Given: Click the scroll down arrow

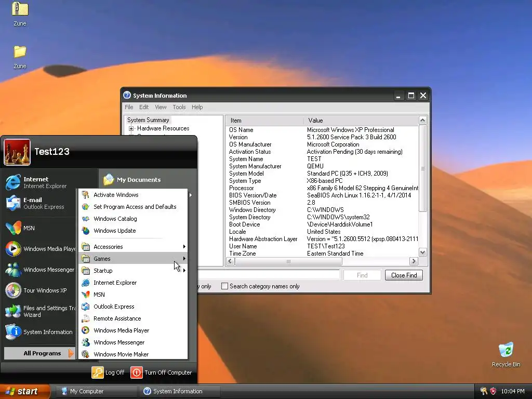Looking at the screenshot, I should (x=422, y=252).
